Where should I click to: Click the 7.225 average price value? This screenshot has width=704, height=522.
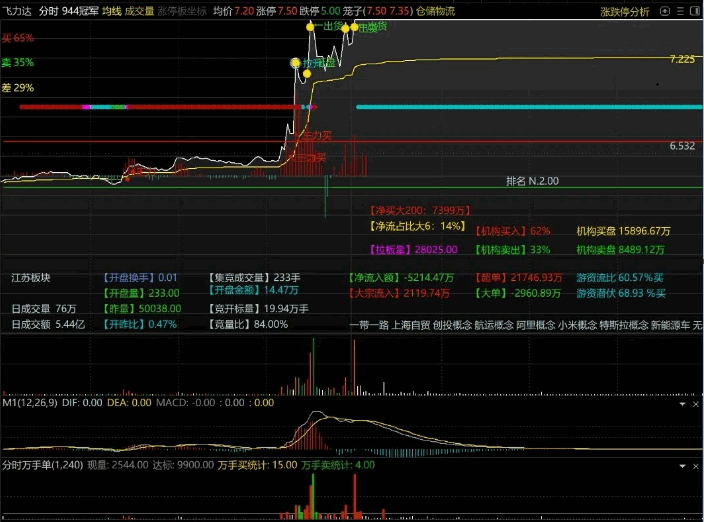coord(682,59)
